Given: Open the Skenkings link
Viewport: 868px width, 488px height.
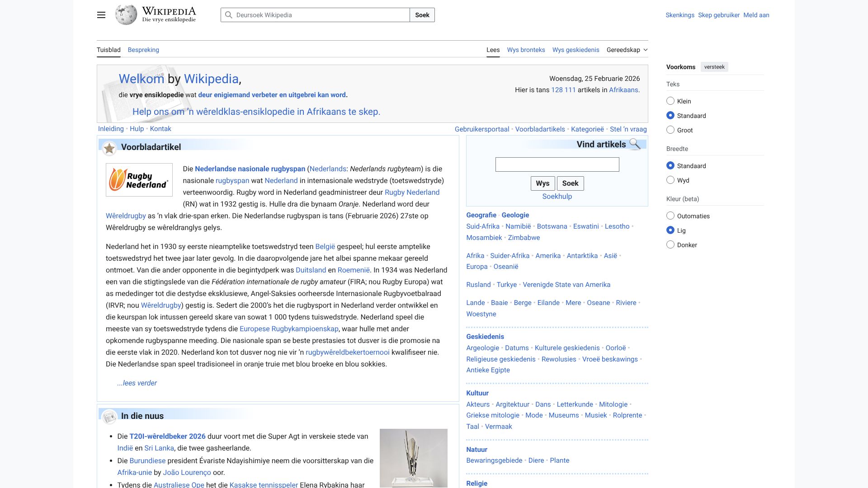Looking at the screenshot, I should click(679, 15).
